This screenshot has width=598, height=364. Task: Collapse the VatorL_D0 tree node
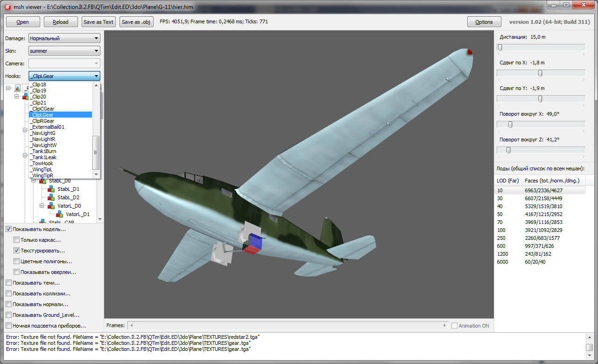(x=42, y=206)
